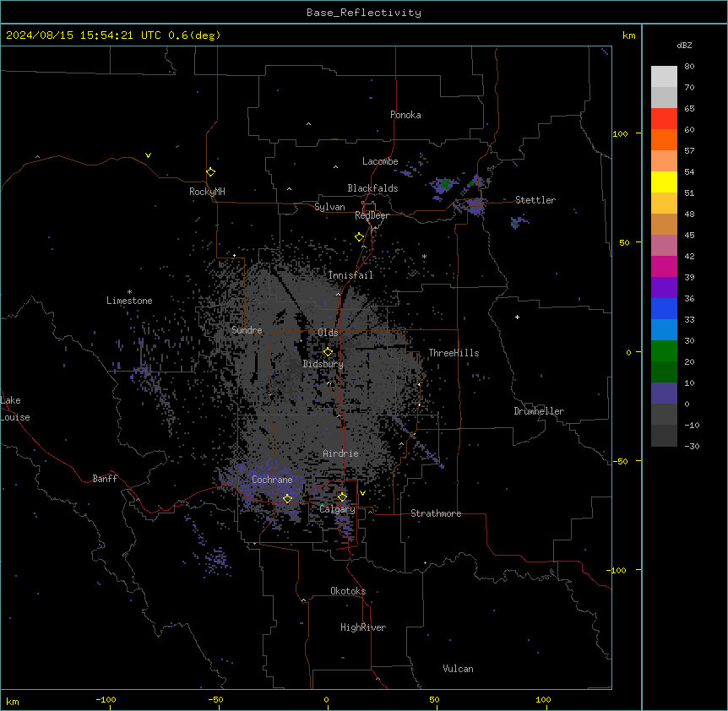Viewport: 728px width, 711px height.
Task: Click the -100 tick on the bottom axis
Action: click(x=106, y=699)
